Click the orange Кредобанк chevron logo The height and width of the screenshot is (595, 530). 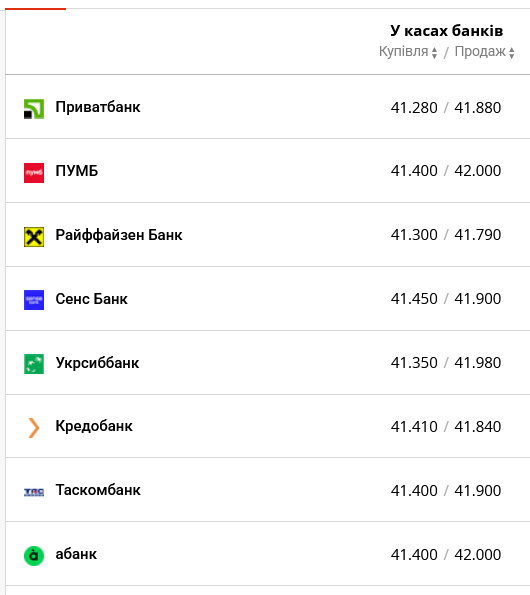tap(34, 428)
